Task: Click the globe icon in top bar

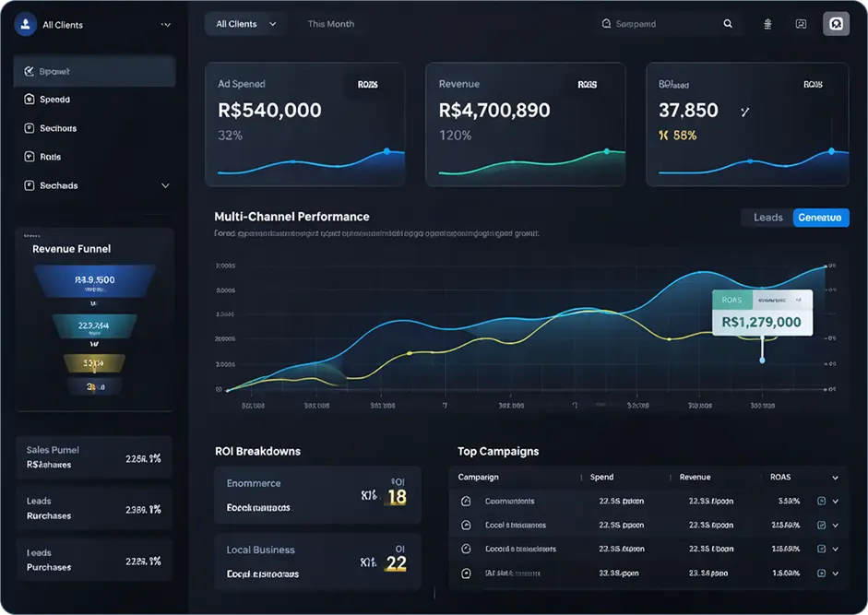Action: (767, 24)
